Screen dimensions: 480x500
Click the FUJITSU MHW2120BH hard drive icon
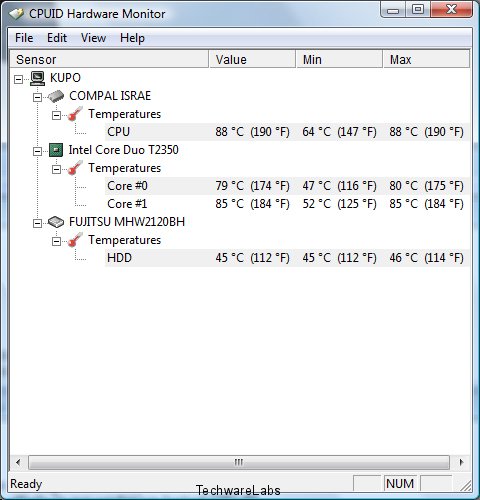56,222
